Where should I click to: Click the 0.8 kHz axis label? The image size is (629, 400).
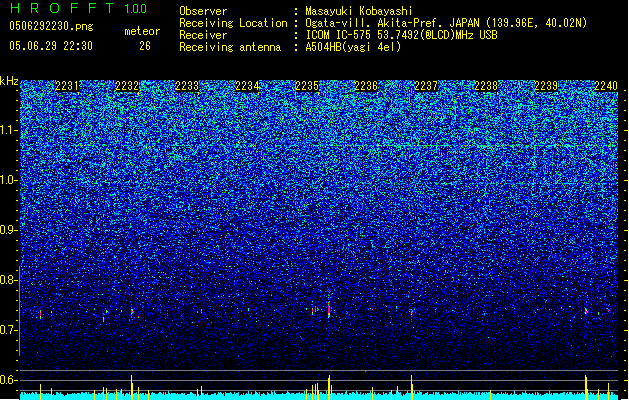(x=9, y=280)
